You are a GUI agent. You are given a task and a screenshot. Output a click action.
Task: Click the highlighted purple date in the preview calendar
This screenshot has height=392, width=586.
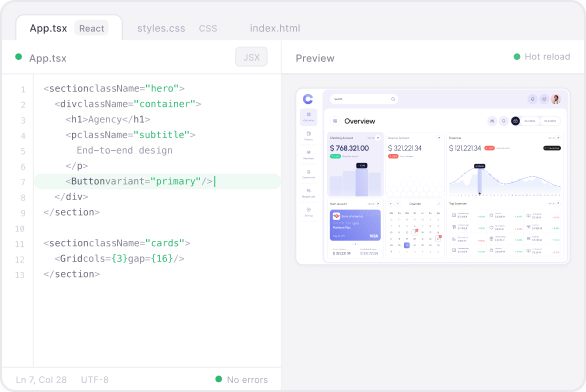point(407,245)
